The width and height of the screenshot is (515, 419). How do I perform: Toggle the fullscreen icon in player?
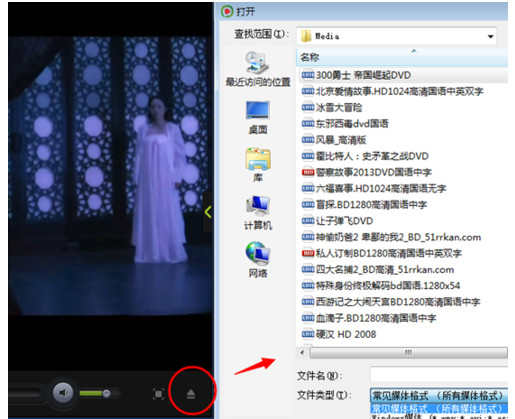[158, 394]
